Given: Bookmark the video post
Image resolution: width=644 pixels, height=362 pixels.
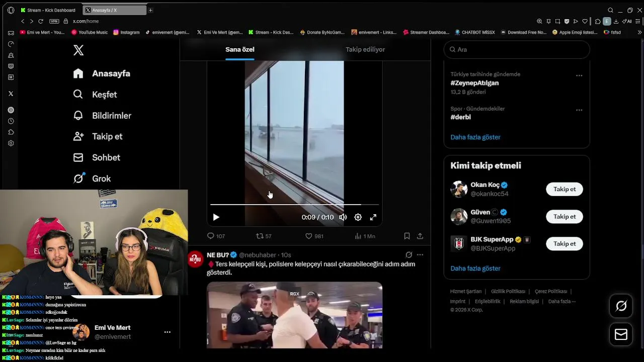Looking at the screenshot, I should click(x=407, y=236).
